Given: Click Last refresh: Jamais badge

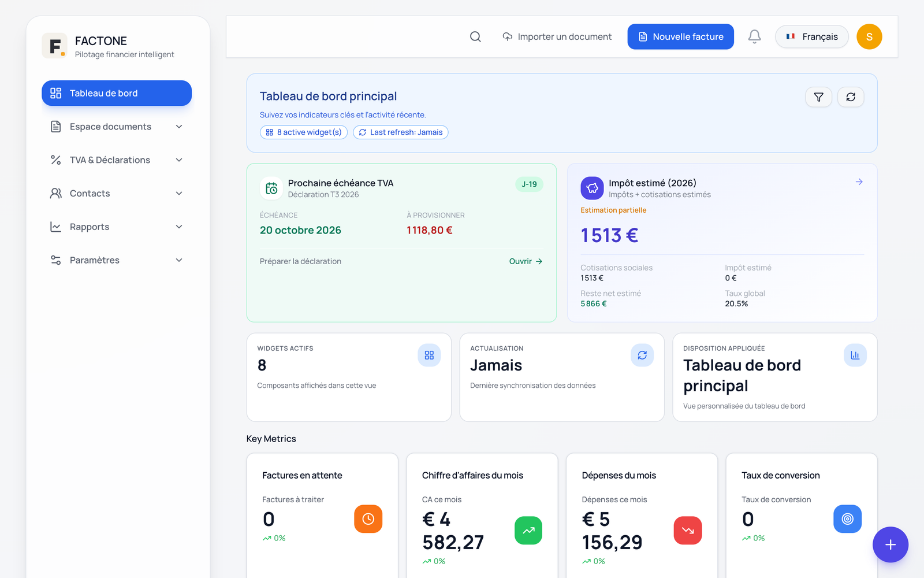Looking at the screenshot, I should click(401, 132).
